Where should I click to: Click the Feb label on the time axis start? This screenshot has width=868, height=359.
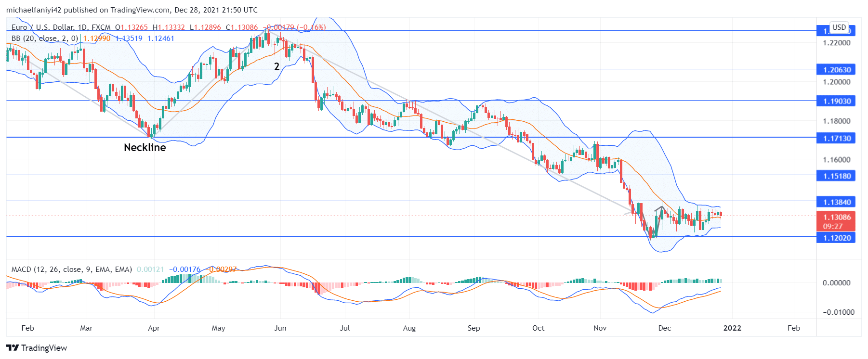pos(27,328)
